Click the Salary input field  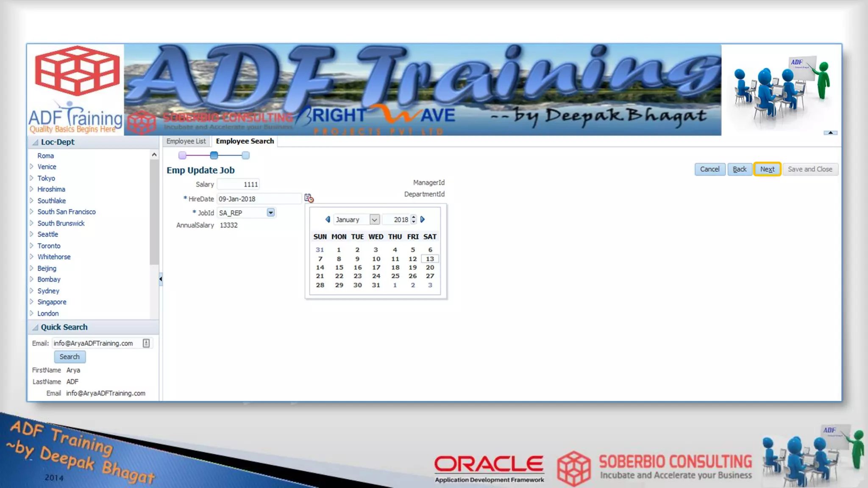tap(238, 184)
